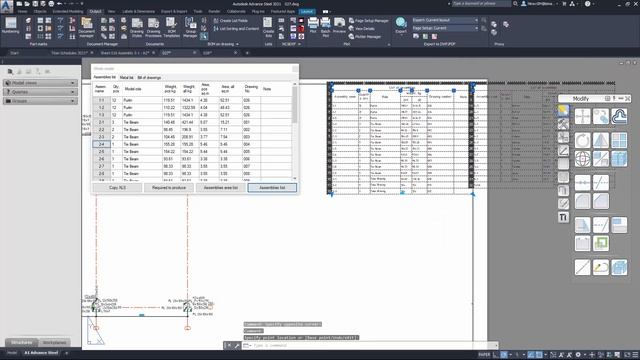The width and height of the screenshot is (640, 360).
Task: Click List Sorting and Content
Action: click(236, 29)
